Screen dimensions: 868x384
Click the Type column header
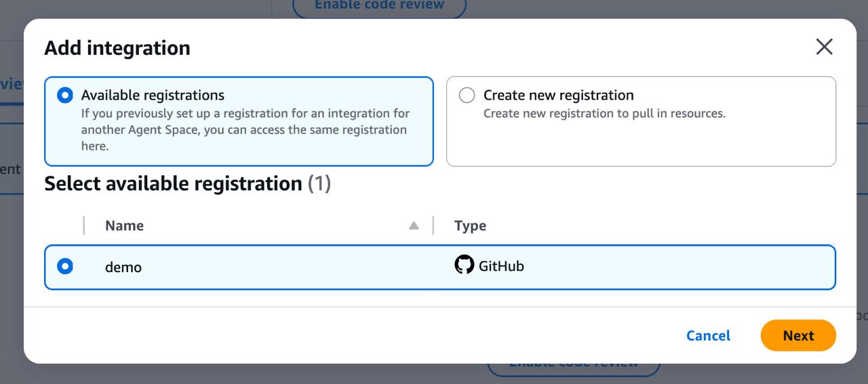[470, 226]
